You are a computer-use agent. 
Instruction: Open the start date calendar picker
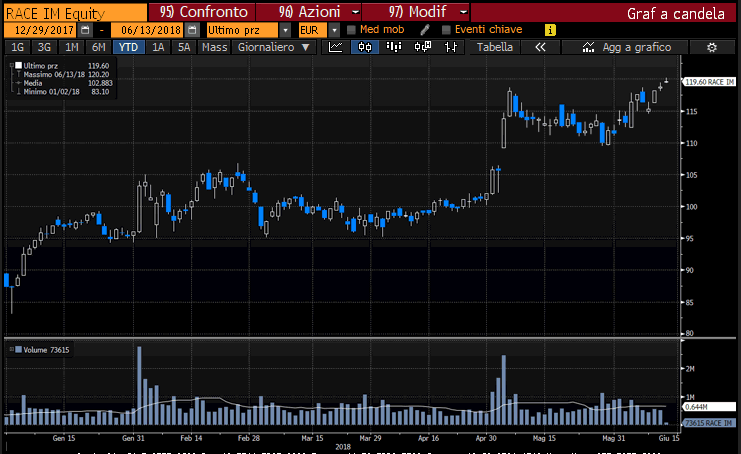coord(85,30)
